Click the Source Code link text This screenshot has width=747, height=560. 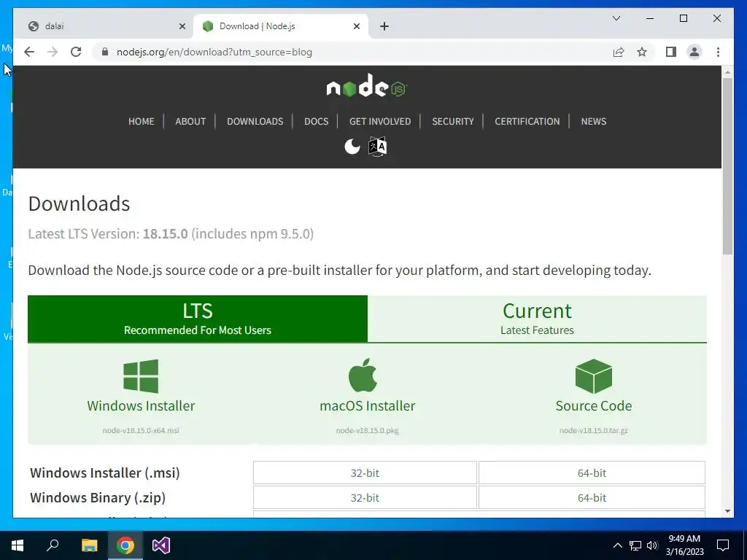(x=594, y=405)
